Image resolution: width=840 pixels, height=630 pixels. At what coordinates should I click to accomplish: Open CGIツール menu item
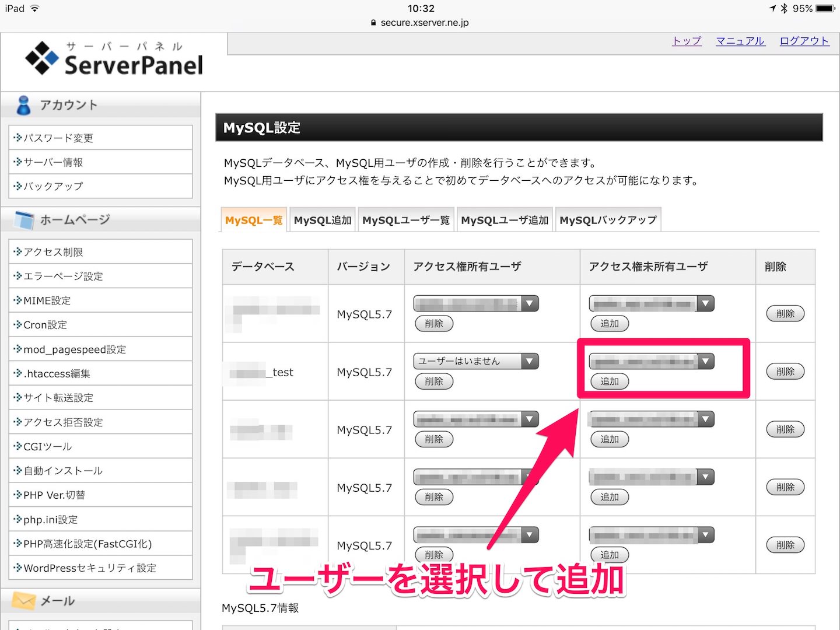pyautogui.click(x=100, y=446)
